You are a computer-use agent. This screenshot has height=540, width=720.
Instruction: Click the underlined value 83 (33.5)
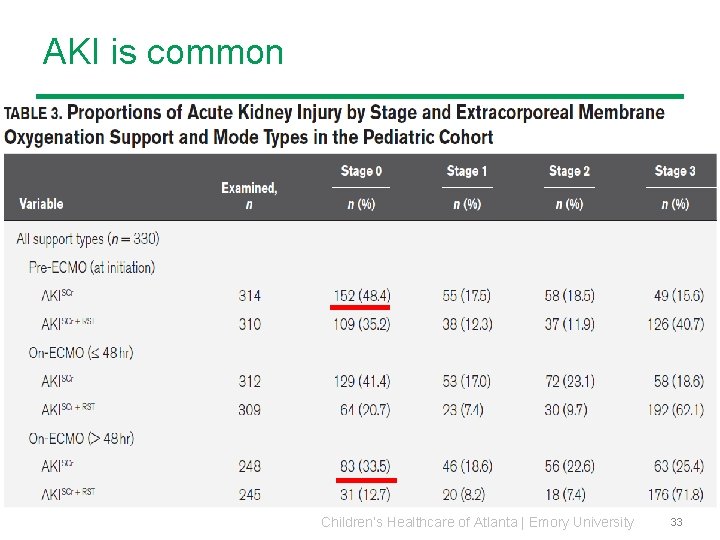365,466
